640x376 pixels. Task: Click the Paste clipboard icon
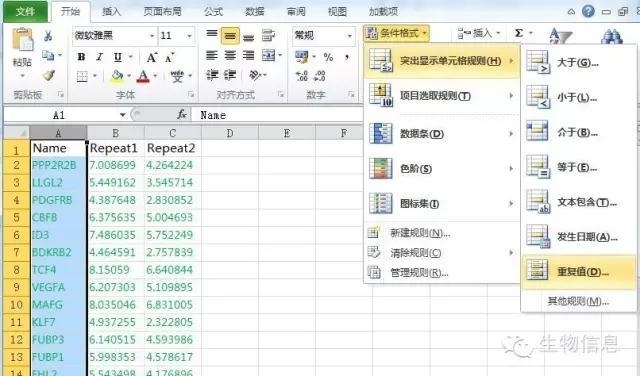pos(22,40)
